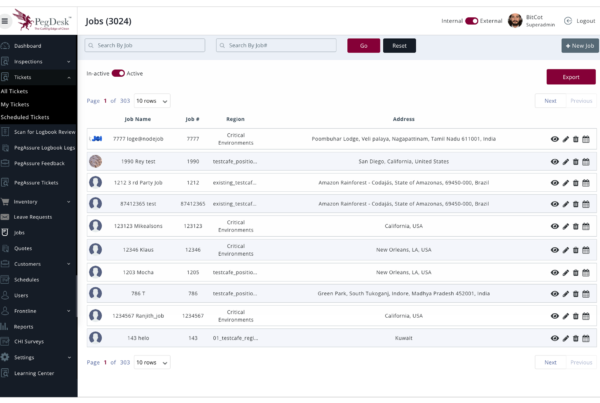
Task: Click the Go button
Action: click(x=364, y=46)
